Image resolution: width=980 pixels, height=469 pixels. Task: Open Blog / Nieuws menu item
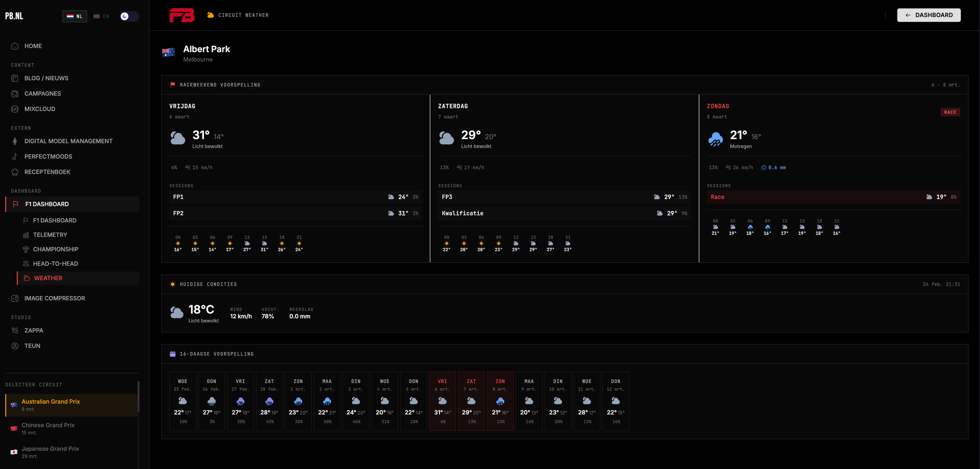[46, 78]
